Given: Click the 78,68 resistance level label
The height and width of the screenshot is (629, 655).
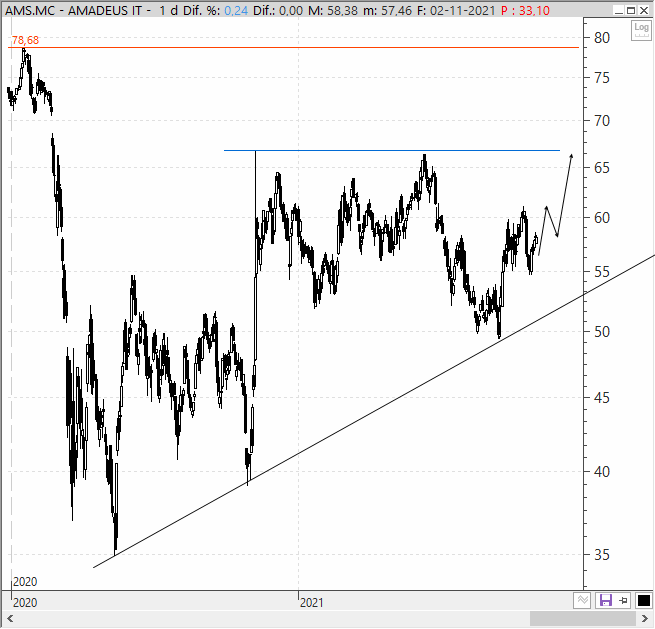Looking at the screenshot, I should pyautogui.click(x=25, y=40).
